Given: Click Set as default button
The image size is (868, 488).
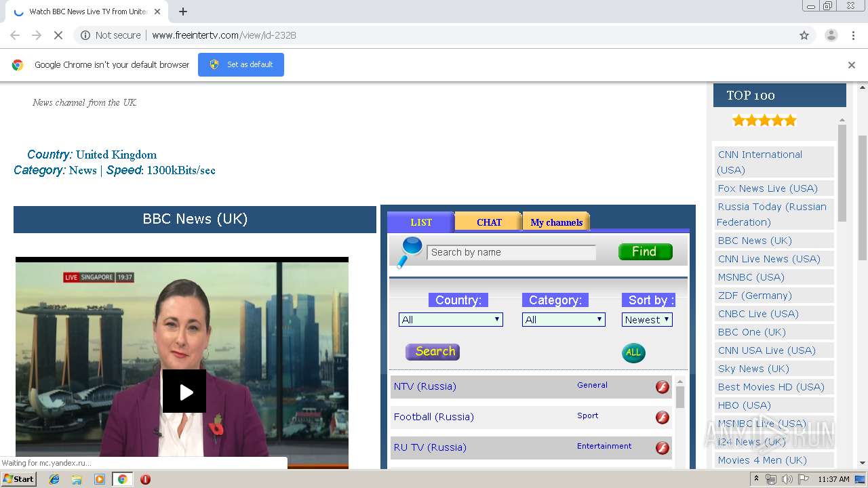Looking at the screenshot, I should point(241,65).
